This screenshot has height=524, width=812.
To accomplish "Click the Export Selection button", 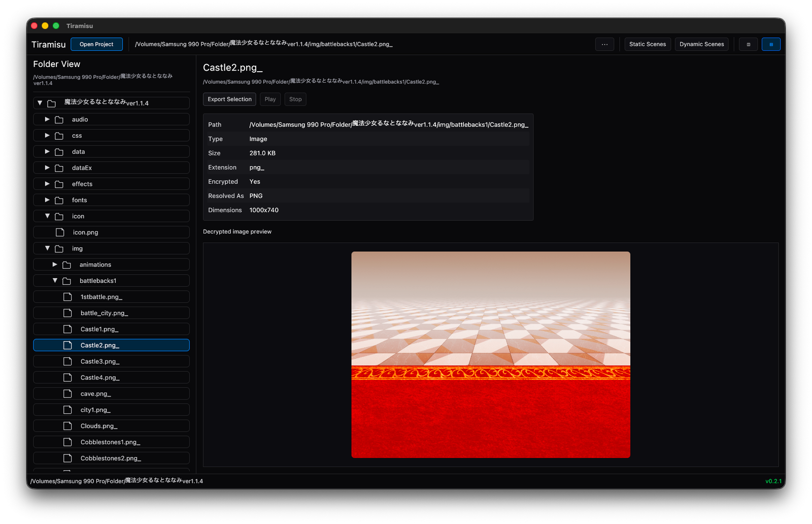I will [229, 99].
